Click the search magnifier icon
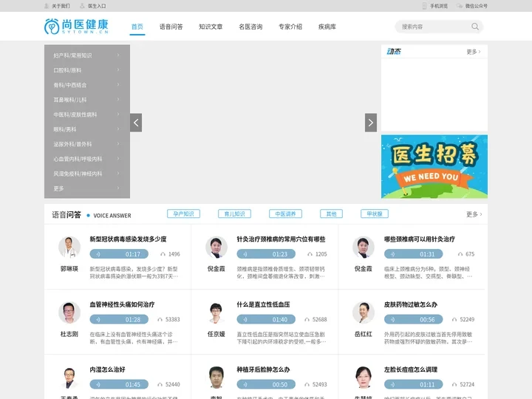532x399 pixels. (x=475, y=27)
